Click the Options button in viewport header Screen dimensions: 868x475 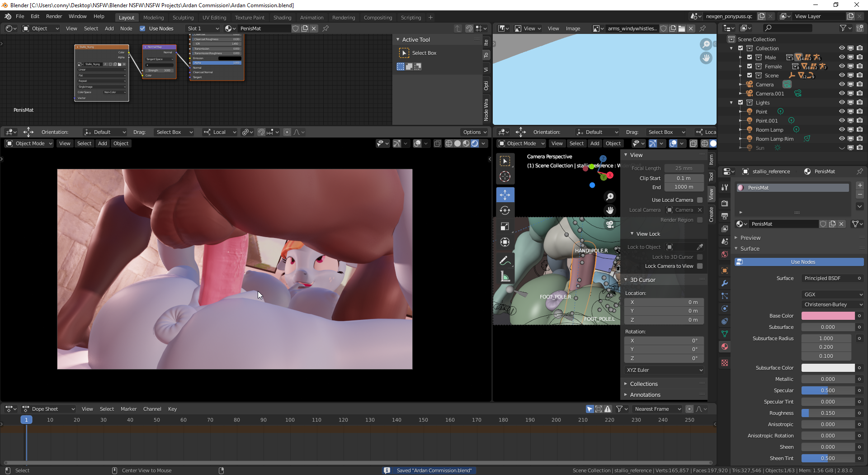[475, 132]
